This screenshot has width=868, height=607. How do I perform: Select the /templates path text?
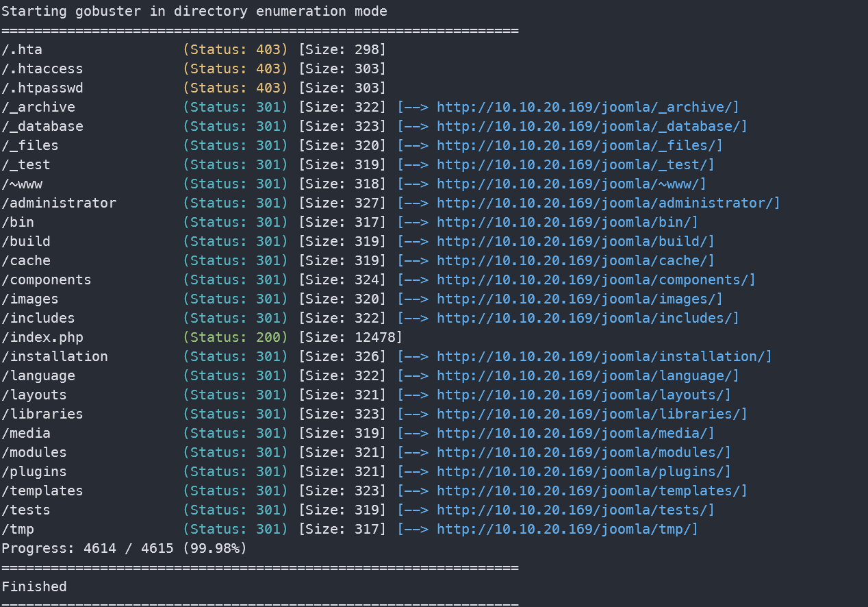pyautogui.click(x=42, y=491)
